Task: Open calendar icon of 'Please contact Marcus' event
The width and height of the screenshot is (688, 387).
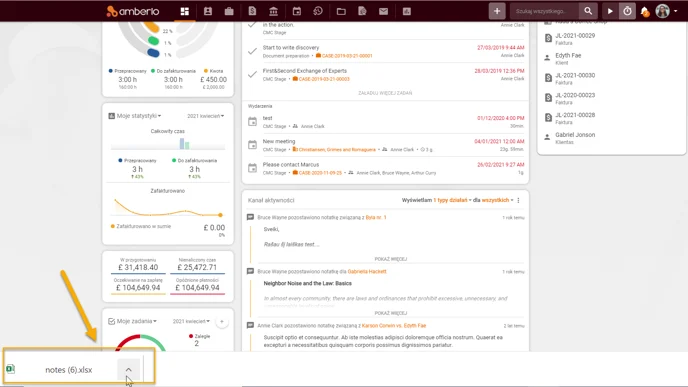Action: [252, 168]
